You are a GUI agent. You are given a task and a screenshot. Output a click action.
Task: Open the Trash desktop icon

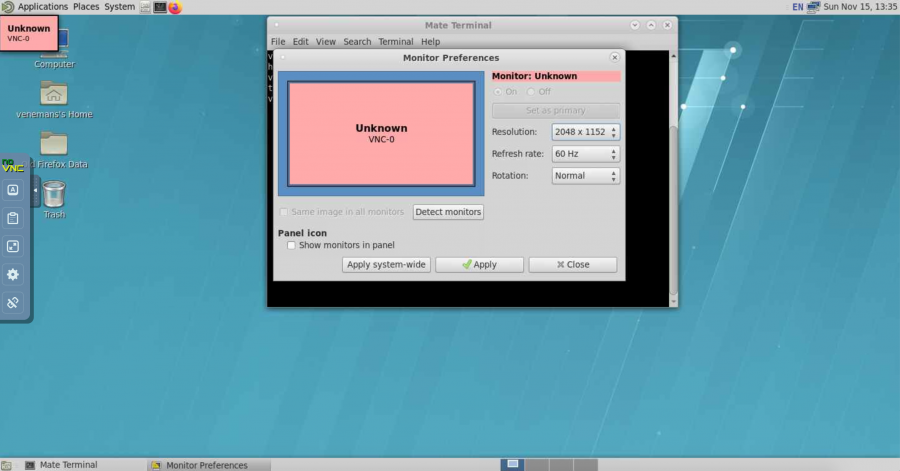[54, 193]
